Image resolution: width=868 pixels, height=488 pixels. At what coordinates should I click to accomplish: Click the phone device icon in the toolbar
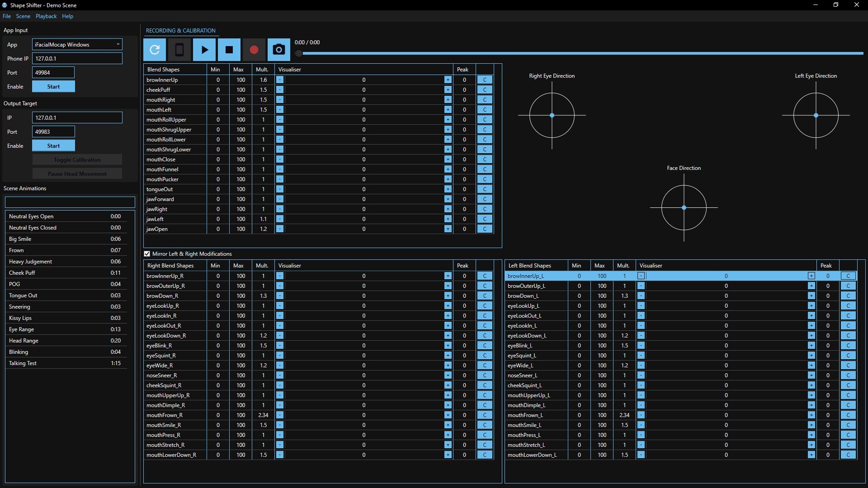click(179, 50)
